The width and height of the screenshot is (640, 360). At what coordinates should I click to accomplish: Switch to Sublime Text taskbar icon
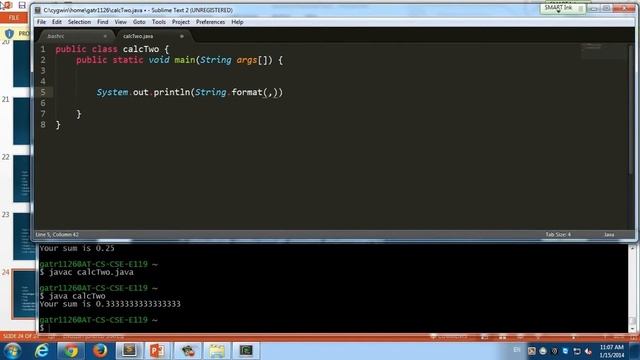click(x=129, y=351)
